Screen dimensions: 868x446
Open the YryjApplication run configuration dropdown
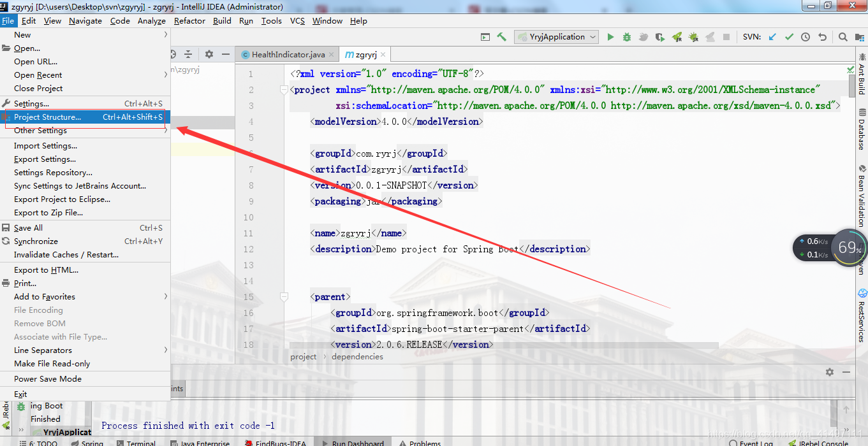coord(557,37)
